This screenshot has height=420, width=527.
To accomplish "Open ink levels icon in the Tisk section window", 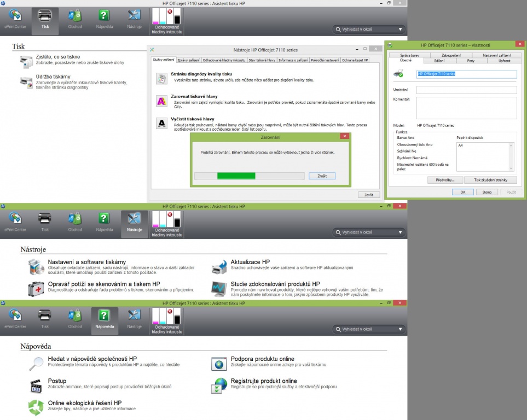I will coord(167,21).
